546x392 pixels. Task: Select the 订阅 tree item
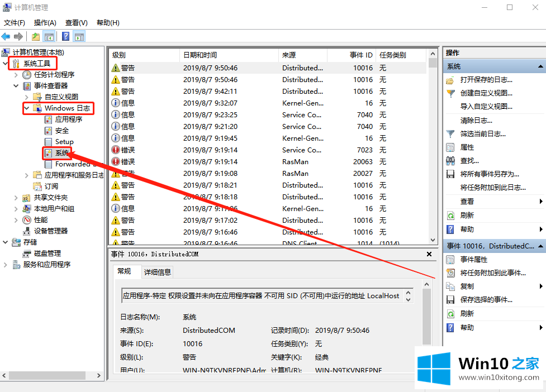click(51, 187)
